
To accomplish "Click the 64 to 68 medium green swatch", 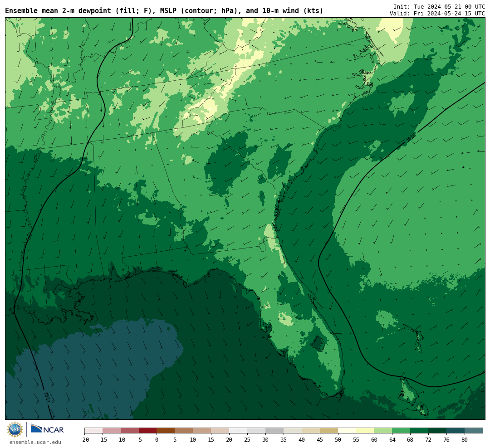I will (401, 431).
